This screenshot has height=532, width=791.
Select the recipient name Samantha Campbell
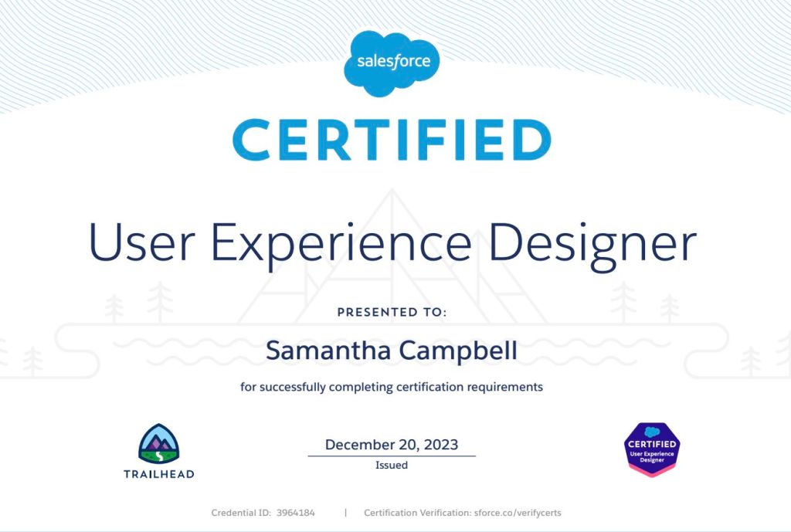pyautogui.click(x=392, y=351)
